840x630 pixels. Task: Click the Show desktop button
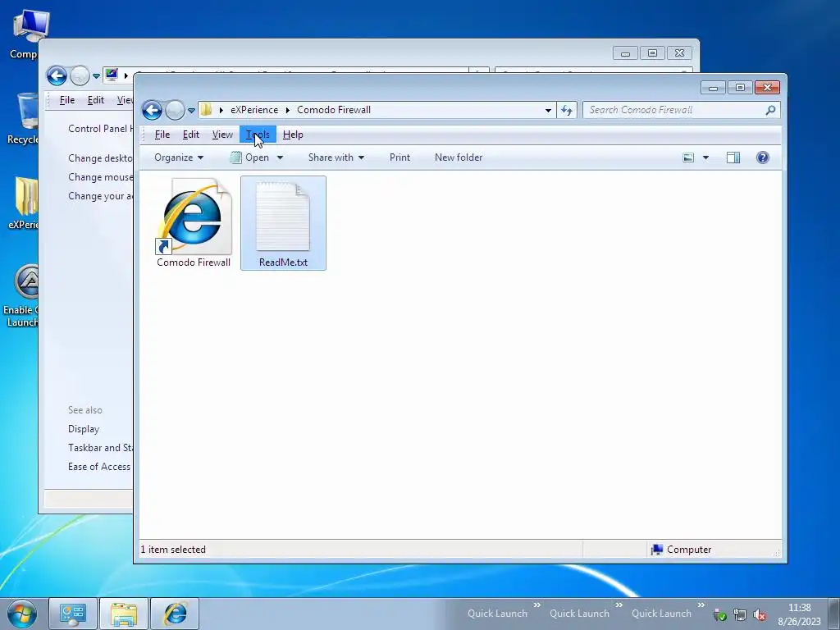tap(834, 614)
